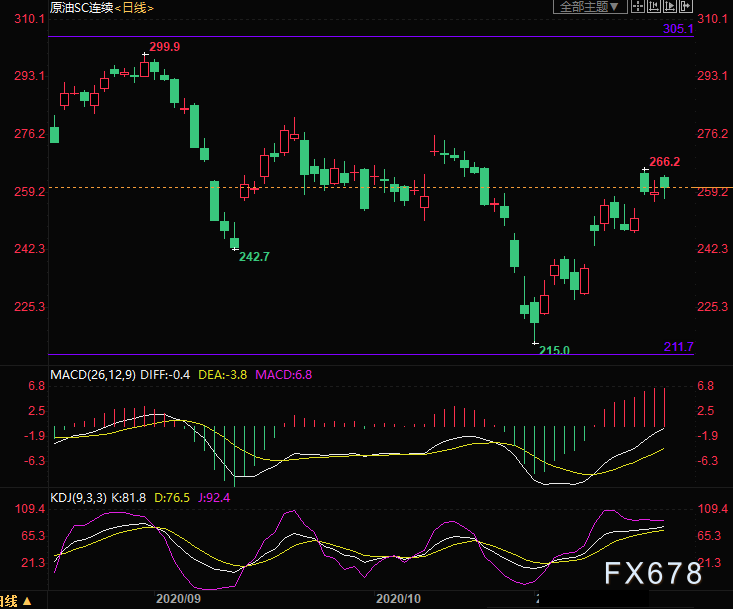This screenshot has height=609, width=733.
Task: Click 6.8 on the right MACD axis
Action: tap(706, 386)
